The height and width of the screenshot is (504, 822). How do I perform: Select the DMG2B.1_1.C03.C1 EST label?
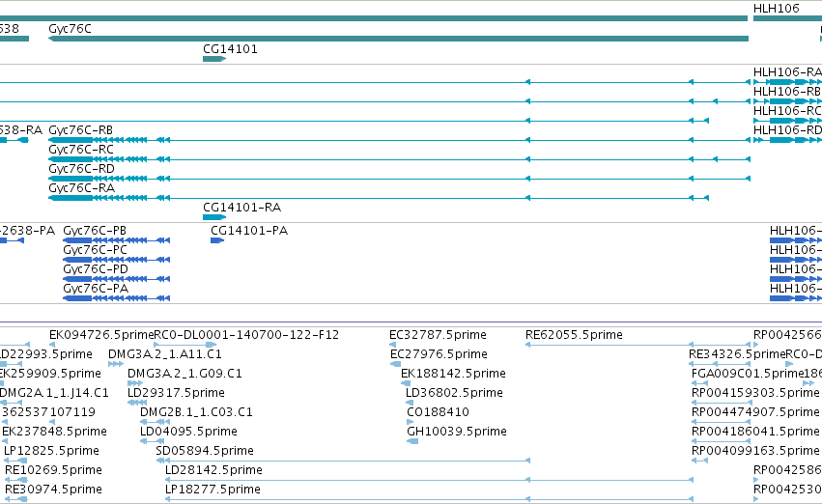(196, 413)
